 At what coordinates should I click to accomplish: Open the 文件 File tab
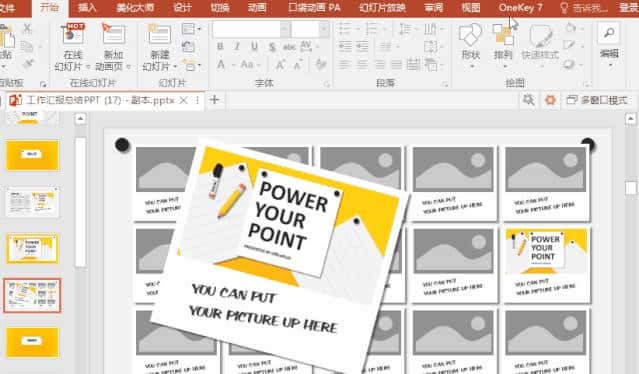(7, 7)
